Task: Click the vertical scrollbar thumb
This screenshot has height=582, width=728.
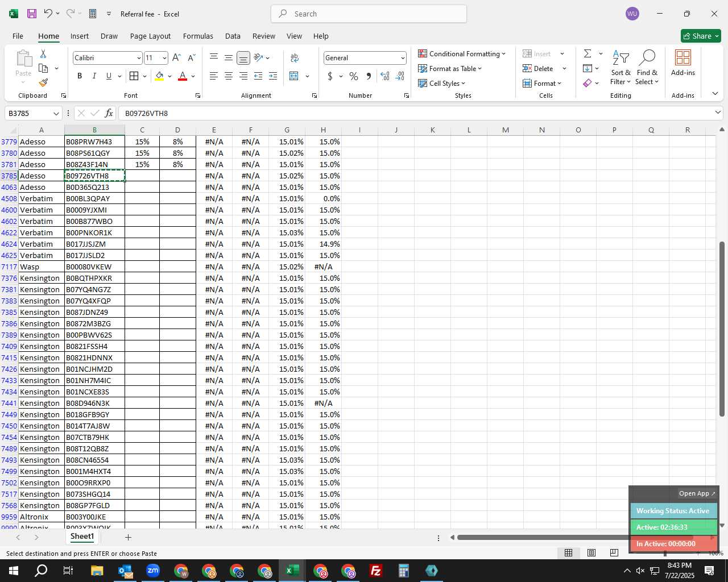Action: (x=722, y=329)
